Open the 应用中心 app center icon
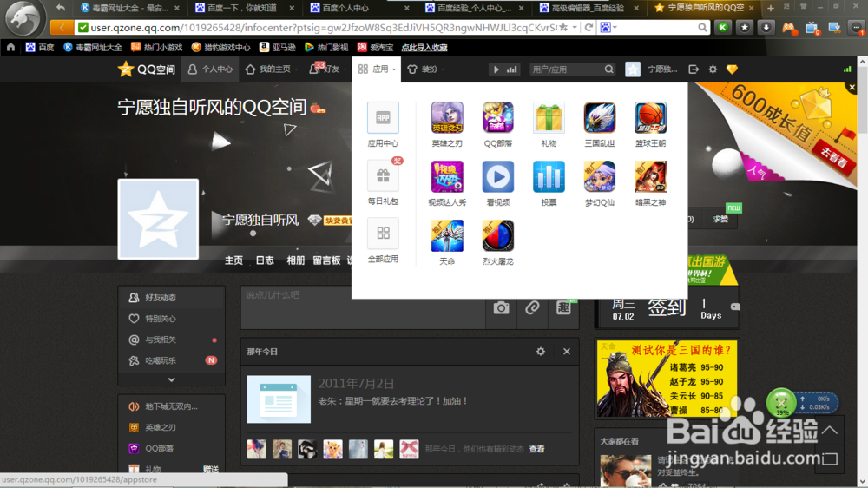Viewport: 868px width, 488px height. [383, 117]
